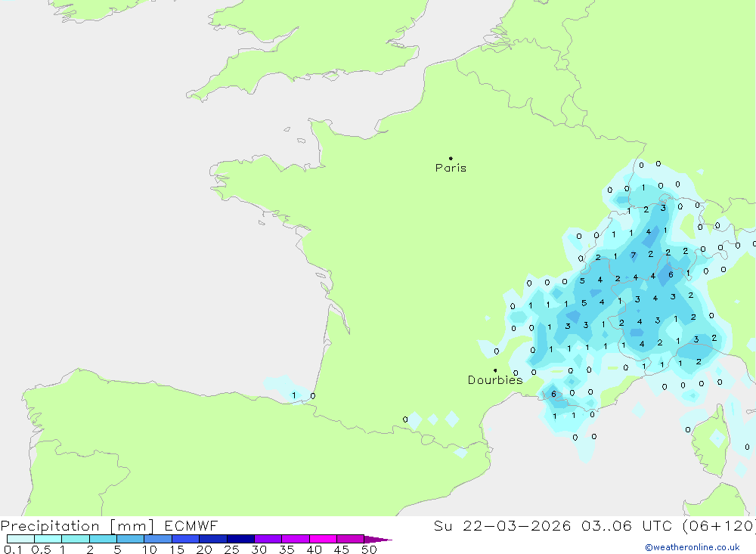Viewport: 756px width, 554px height.
Task: Pick the 5–10 mm blue legend swatch
Action: [131, 539]
